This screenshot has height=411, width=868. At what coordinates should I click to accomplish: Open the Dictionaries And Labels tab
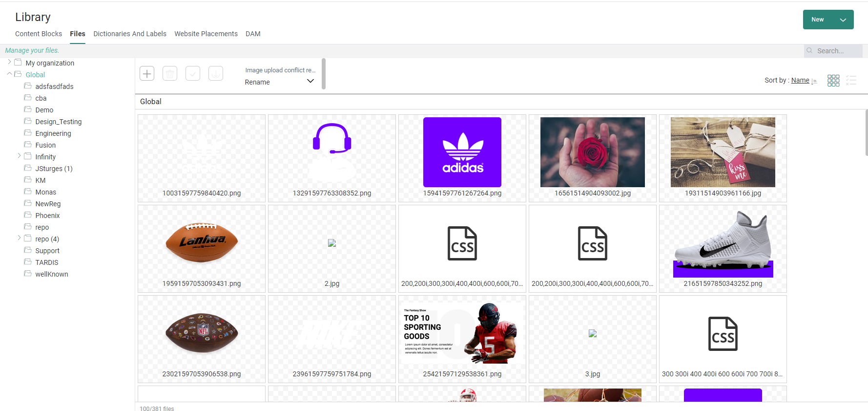point(130,34)
